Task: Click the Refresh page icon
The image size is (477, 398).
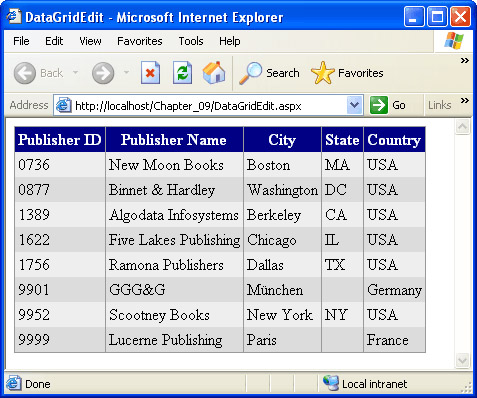Action: (x=182, y=72)
